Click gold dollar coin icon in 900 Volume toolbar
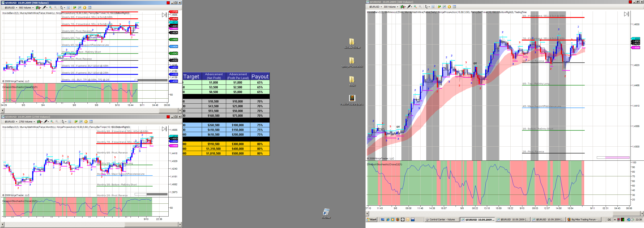The image size is (644, 228). pyautogui.click(x=84, y=8)
